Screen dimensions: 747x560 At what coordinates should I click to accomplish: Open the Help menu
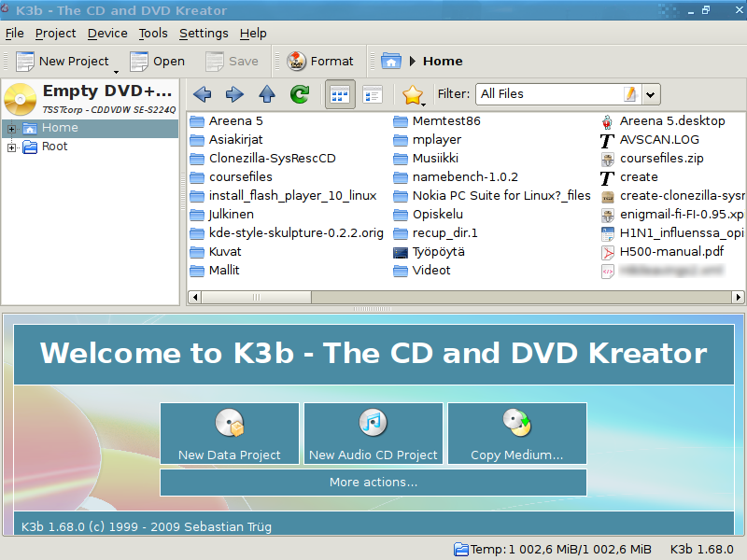point(253,34)
